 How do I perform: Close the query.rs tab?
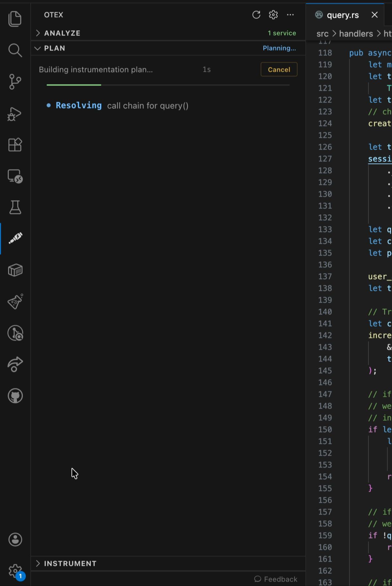pos(375,15)
